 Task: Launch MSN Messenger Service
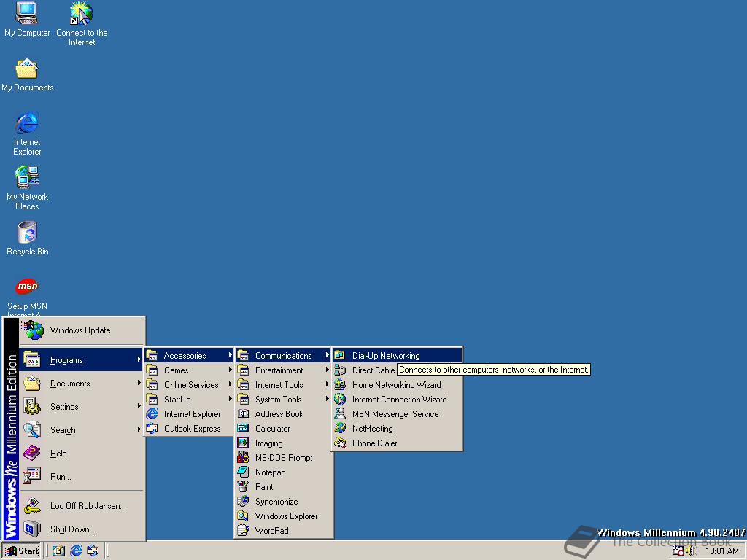pos(398,414)
